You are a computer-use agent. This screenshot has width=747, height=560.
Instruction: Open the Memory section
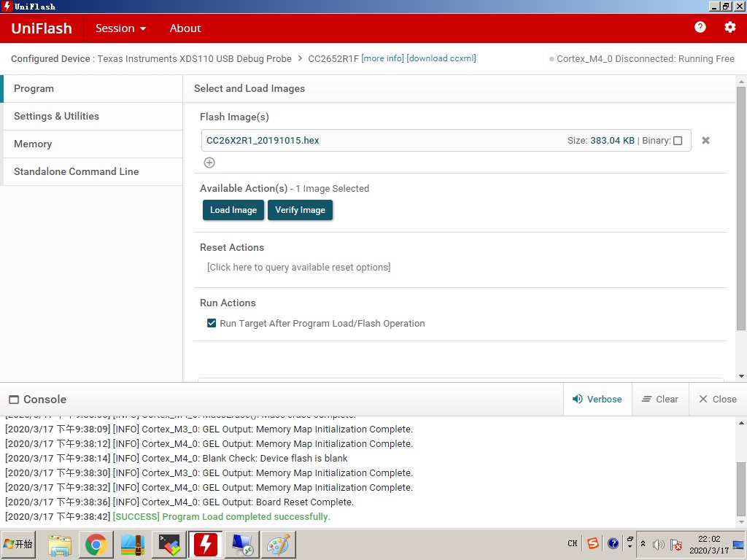pyautogui.click(x=93, y=144)
